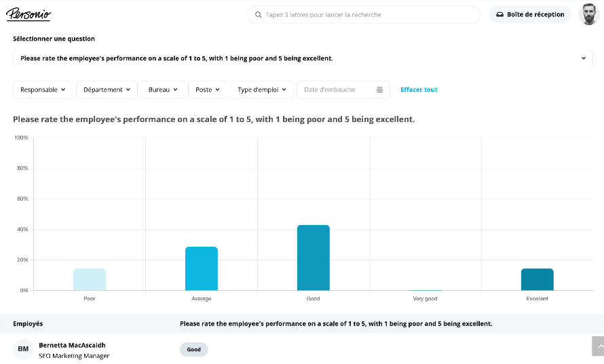This screenshot has width=604, height=364.
Task: Click the 40% y-axis label
Action: (22, 229)
